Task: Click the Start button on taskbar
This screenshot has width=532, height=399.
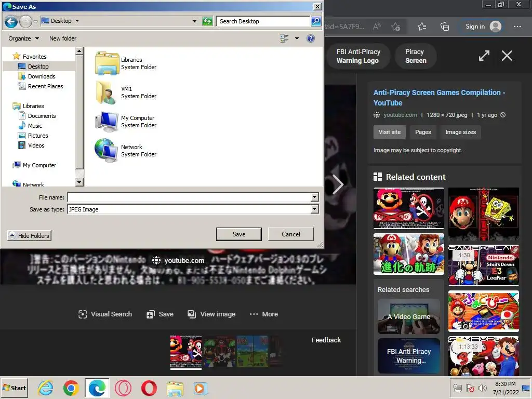Action: (x=14, y=388)
